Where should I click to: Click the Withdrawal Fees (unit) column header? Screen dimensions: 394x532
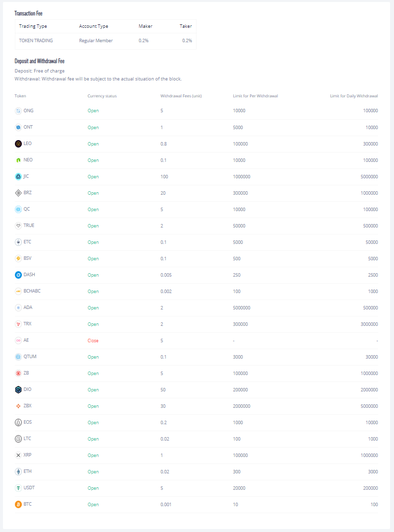[x=181, y=96]
